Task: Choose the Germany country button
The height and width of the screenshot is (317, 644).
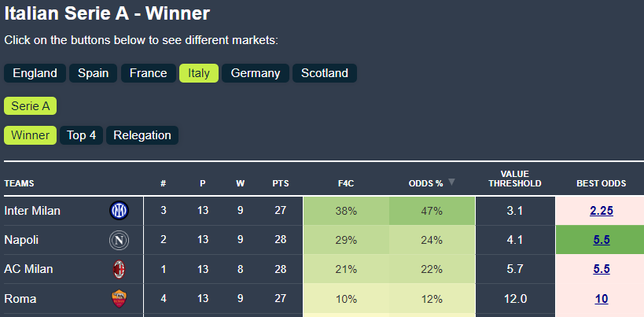Action: [x=256, y=73]
